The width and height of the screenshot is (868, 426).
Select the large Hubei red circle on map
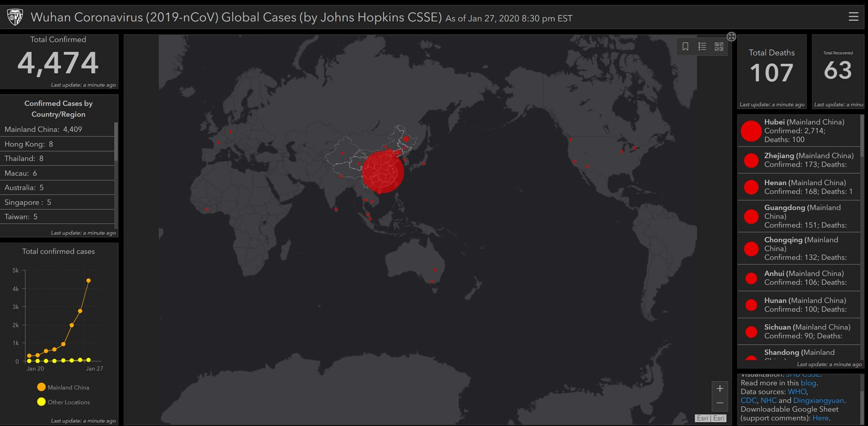click(383, 172)
